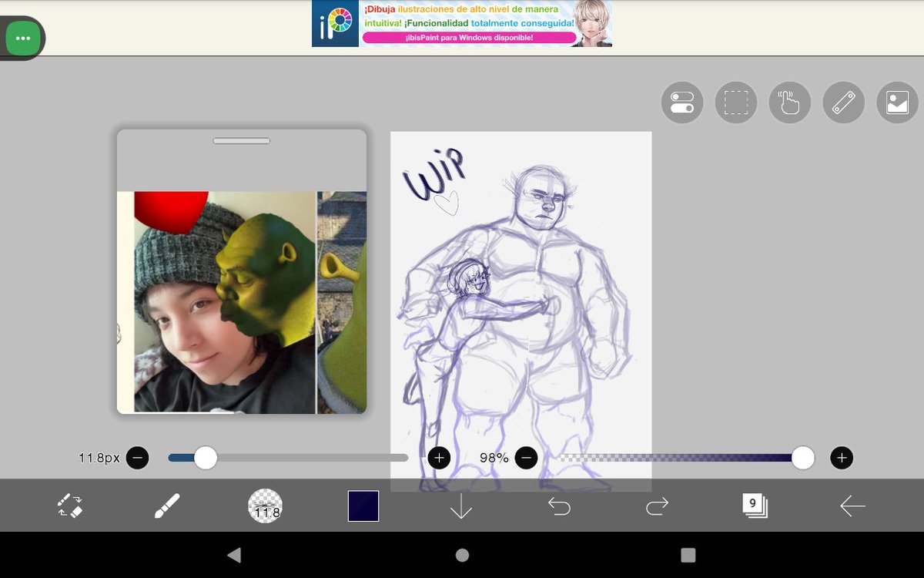
Task: Adjust the brush thickness slider knob
Action: (206, 458)
